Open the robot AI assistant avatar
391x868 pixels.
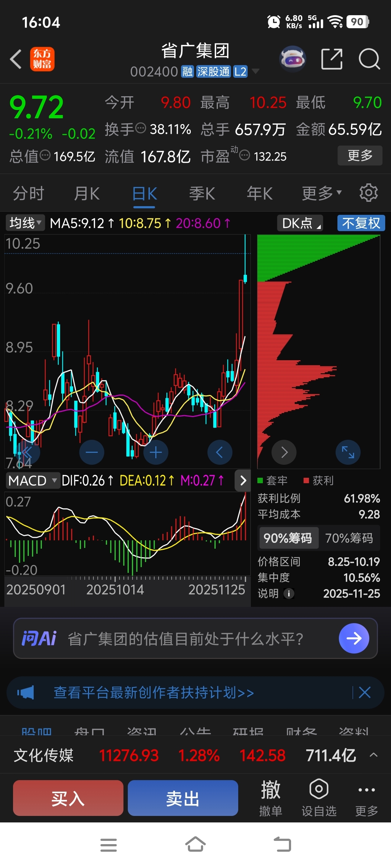pyautogui.click(x=293, y=59)
